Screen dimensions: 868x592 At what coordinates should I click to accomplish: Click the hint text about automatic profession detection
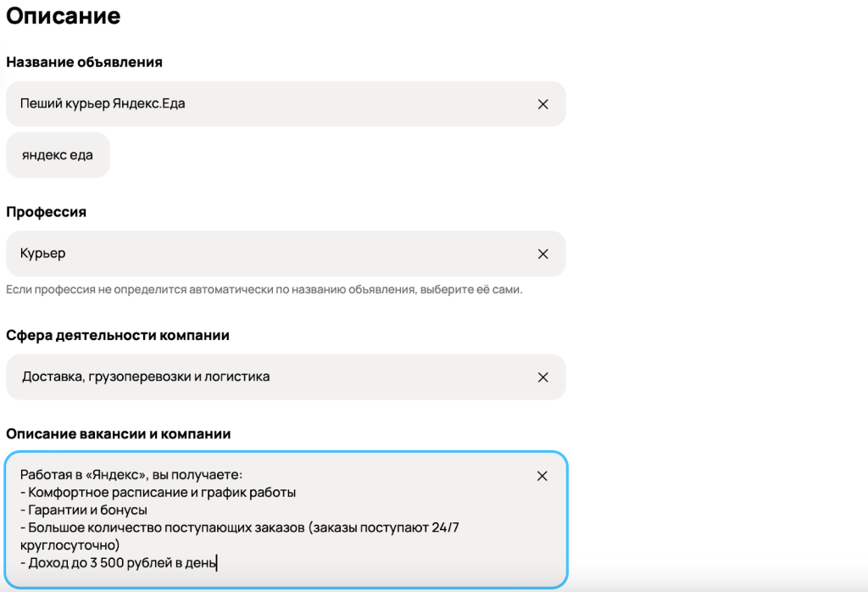[x=264, y=289]
